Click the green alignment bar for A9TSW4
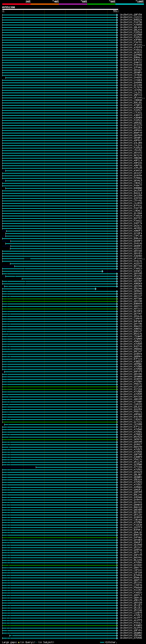This screenshot has width=146, height=644. click(x=60, y=299)
